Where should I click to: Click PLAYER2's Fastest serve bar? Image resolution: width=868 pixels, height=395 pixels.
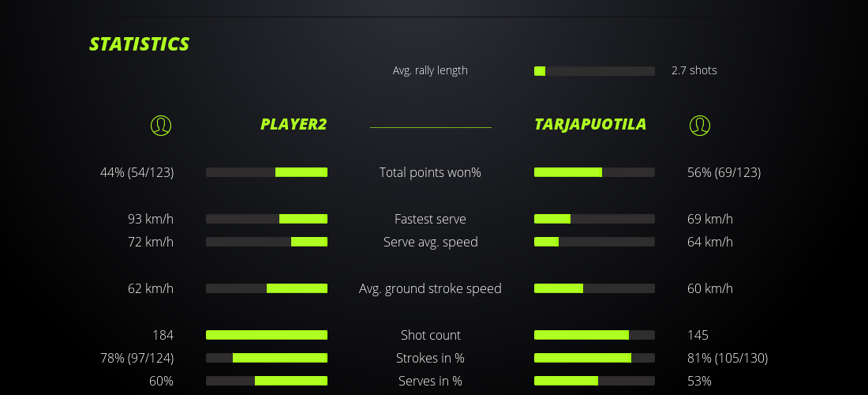pyautogui.click(x=267, y=219)
